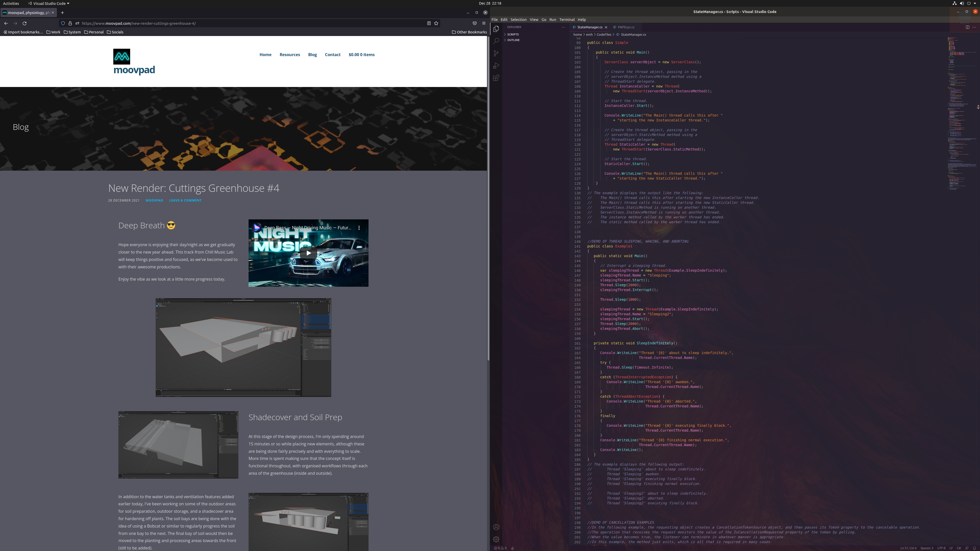Click the site padlock security icon
The width and height of the screenshot is (980, 551).
[x=70, y=23]
